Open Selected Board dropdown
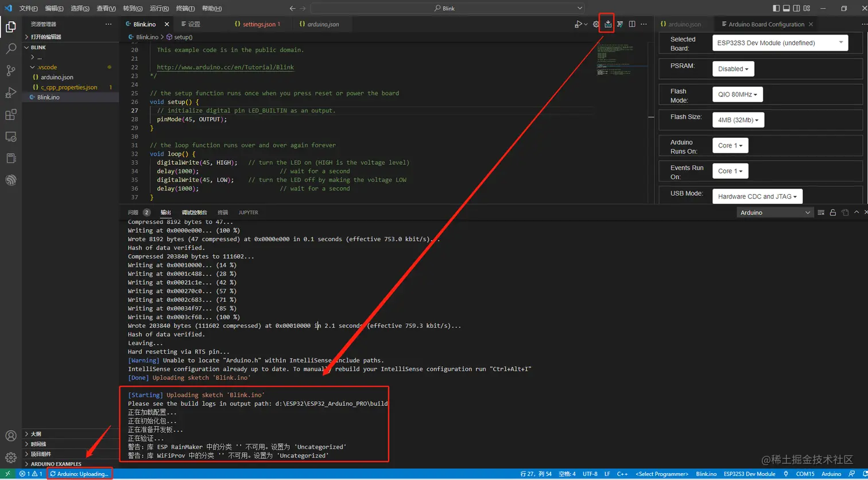 point(780,42)
